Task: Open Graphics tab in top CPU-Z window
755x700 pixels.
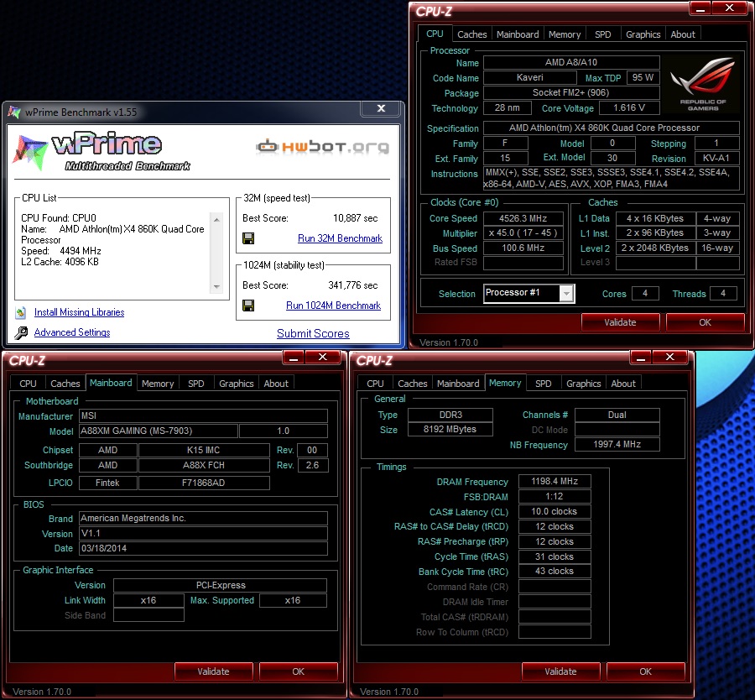Action: [643, 34]
